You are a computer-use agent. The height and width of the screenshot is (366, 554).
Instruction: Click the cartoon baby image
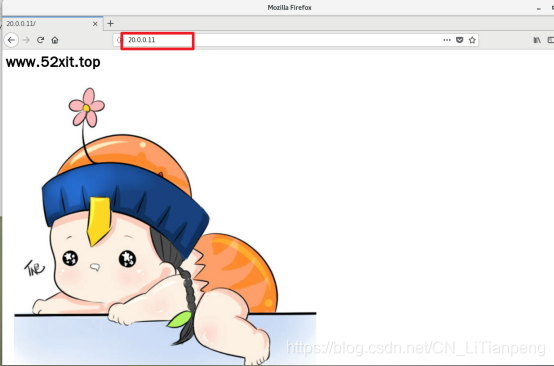(165, 226)
